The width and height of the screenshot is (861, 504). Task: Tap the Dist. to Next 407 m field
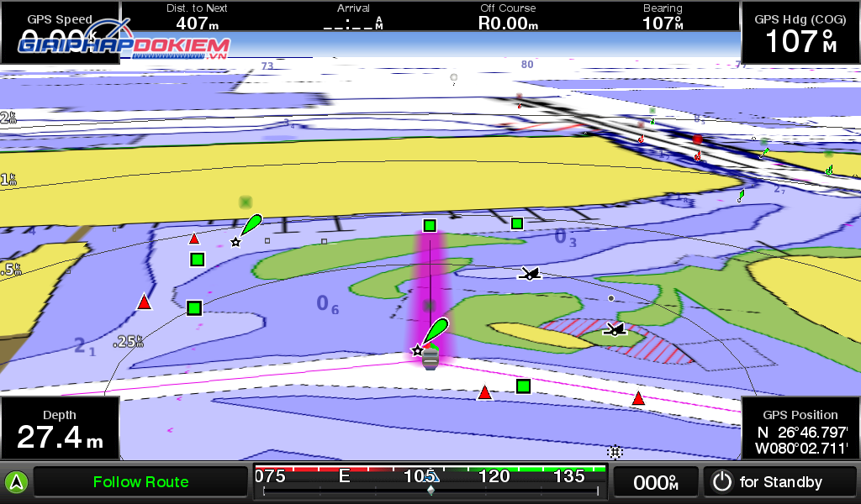197,17
